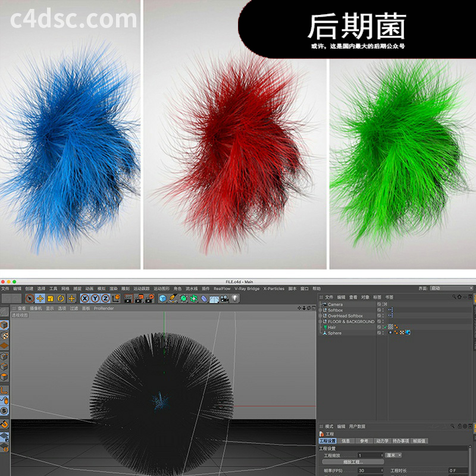Open the X-Particles menu

(x=274, y=289)
